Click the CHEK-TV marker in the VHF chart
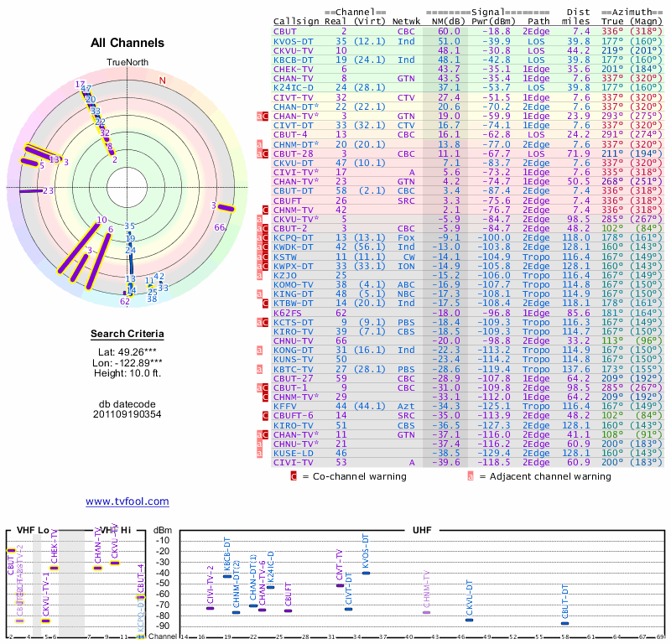This screenshot has height=644, width=671. tap(54, 569)
